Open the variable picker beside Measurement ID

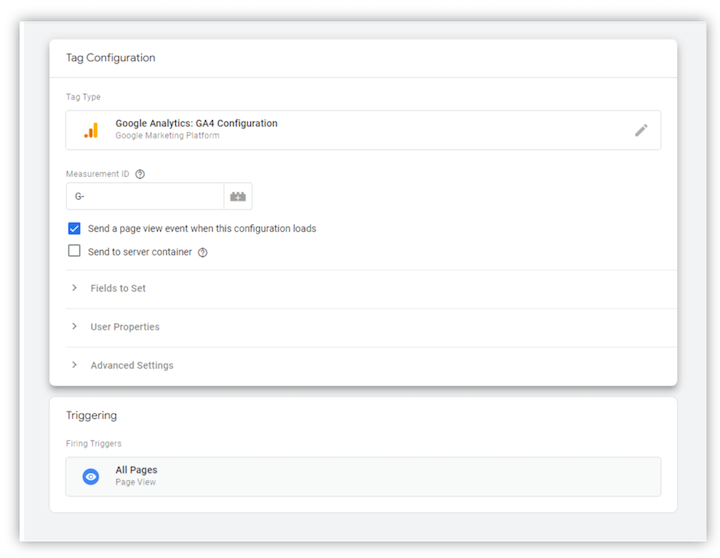pos(238,197)
